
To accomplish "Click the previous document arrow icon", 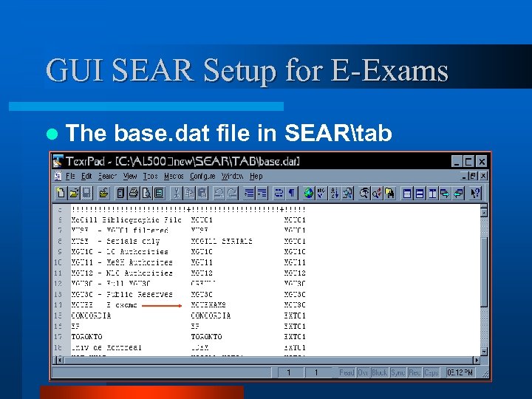I will 458,194.
